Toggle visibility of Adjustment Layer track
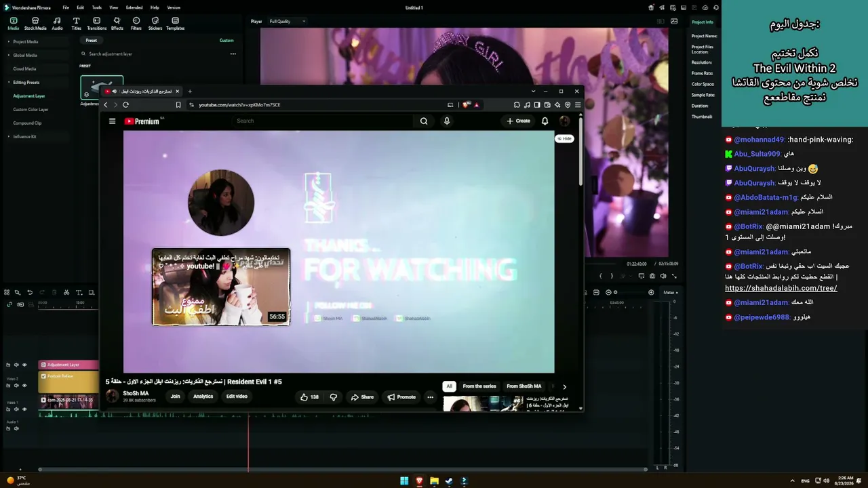Screen dimensions: 868x488 tap(24, 365)
